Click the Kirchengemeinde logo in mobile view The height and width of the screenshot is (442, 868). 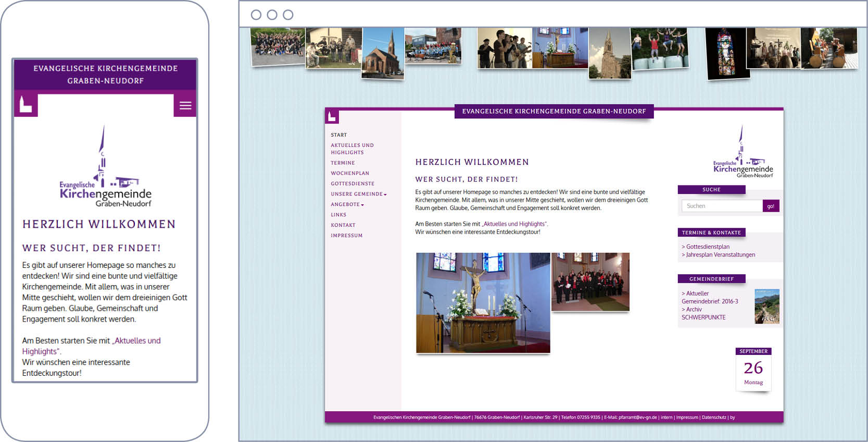(106, 167)
